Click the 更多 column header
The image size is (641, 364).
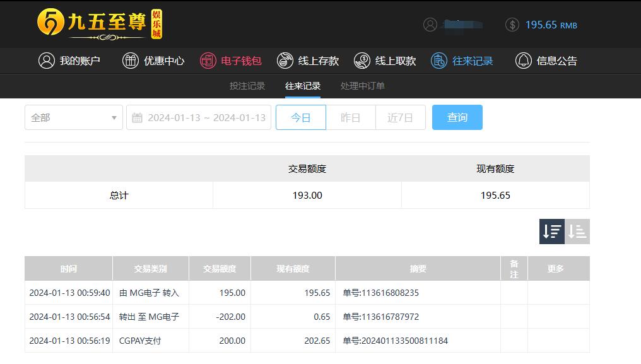(x=558, y=269)
